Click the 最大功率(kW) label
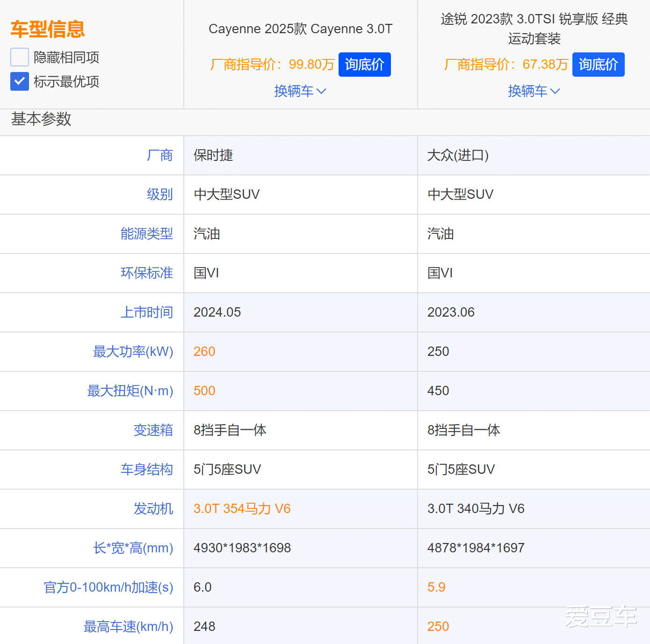 133,352
